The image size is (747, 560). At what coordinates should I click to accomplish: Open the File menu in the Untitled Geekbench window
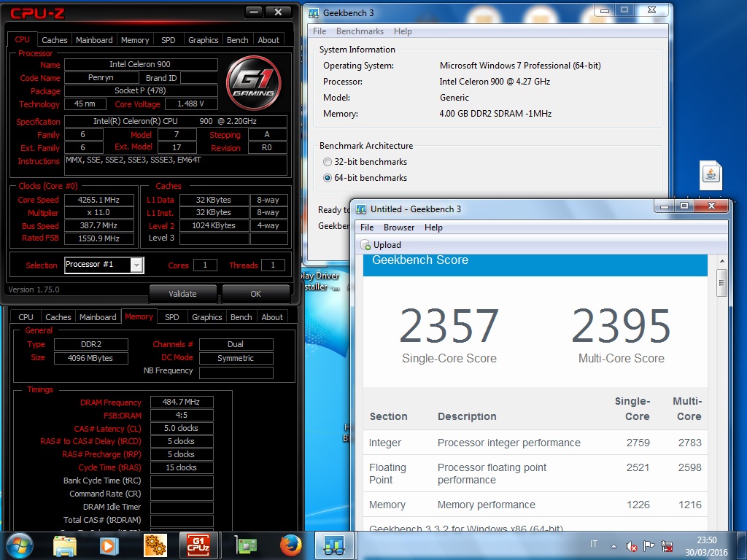367,227
